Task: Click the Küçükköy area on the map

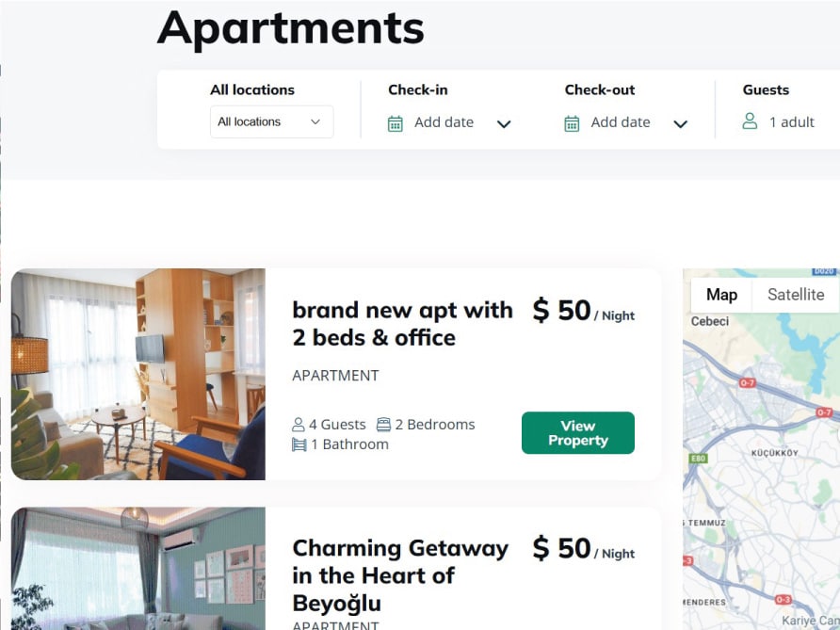Action: (775, 453)
